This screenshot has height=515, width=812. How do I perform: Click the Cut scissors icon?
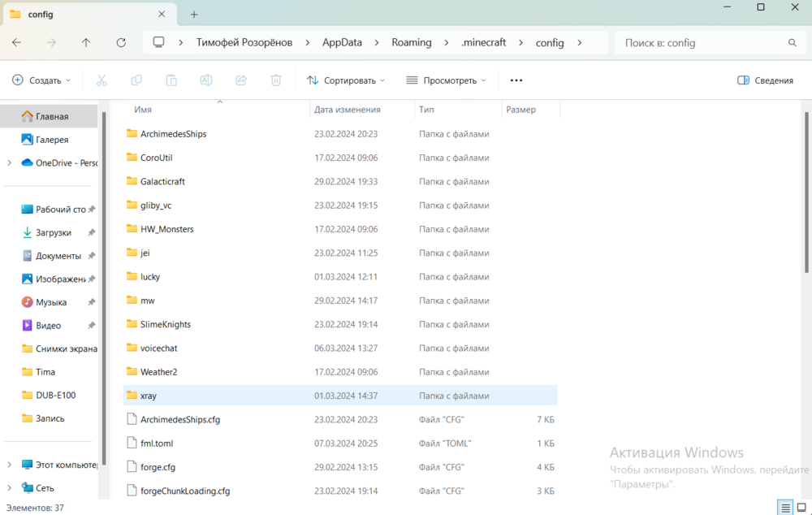click(101, 80)
